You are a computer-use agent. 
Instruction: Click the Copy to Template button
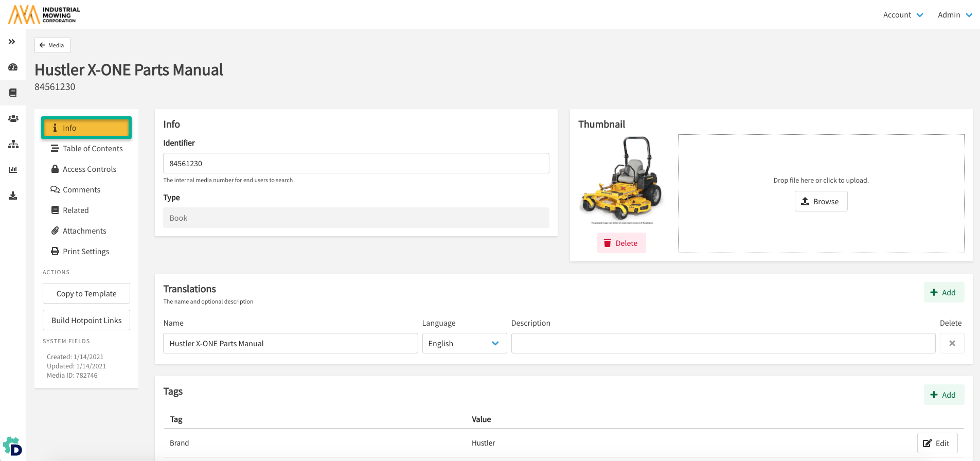(x=86, y=294)
